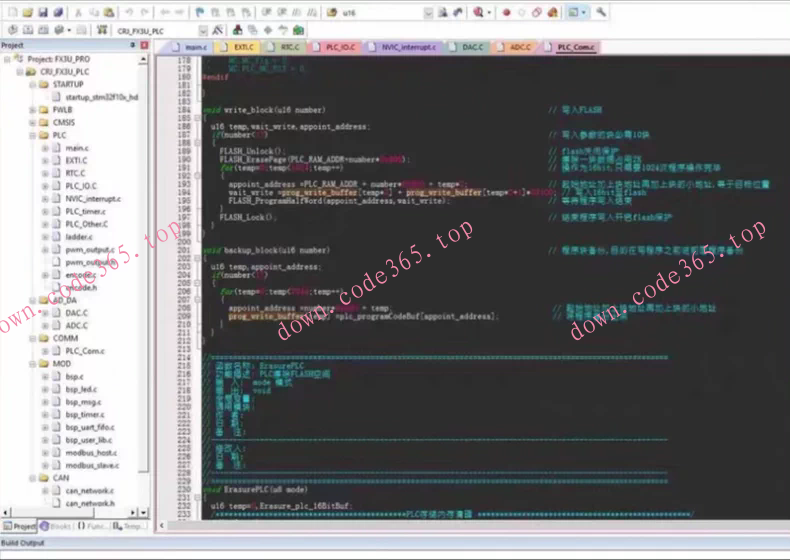Click the Undo arrow icon
Viewport: 790px width, 560px height.
[130, 13]
